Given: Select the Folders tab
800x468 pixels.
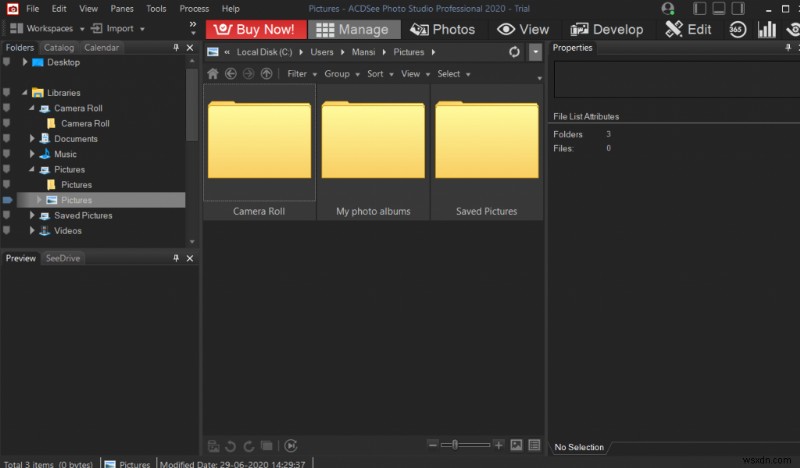Looking at the screenshot, I should 20,47.
